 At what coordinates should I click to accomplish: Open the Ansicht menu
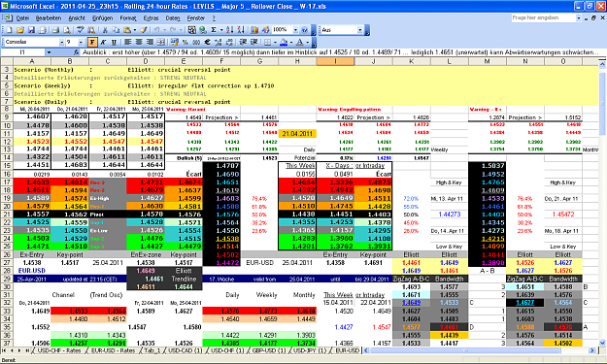coord(77,17)
